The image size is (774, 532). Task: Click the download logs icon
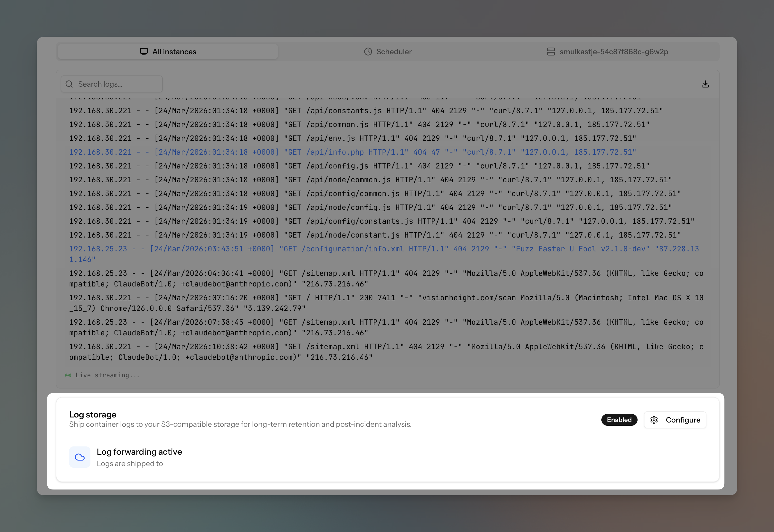705,84
